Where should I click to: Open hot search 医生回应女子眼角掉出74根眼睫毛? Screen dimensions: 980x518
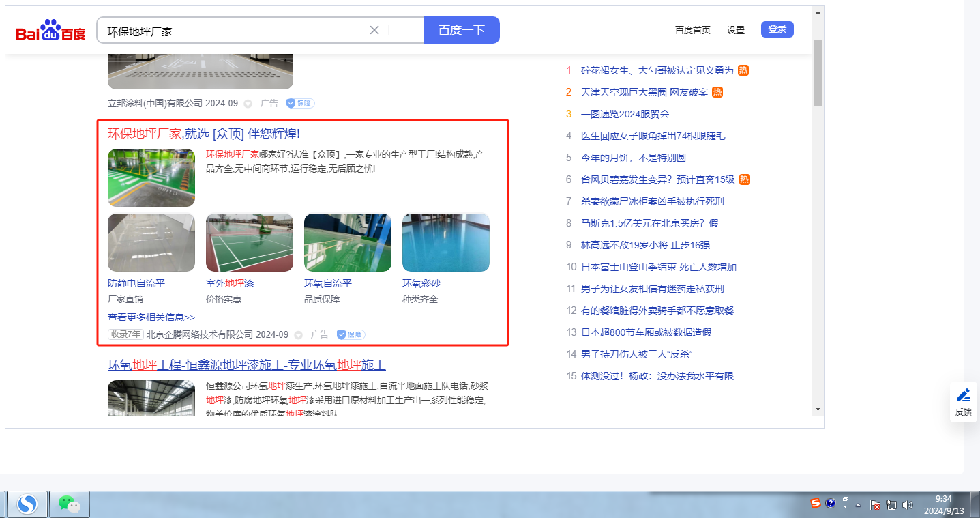(x=653, y=136)
